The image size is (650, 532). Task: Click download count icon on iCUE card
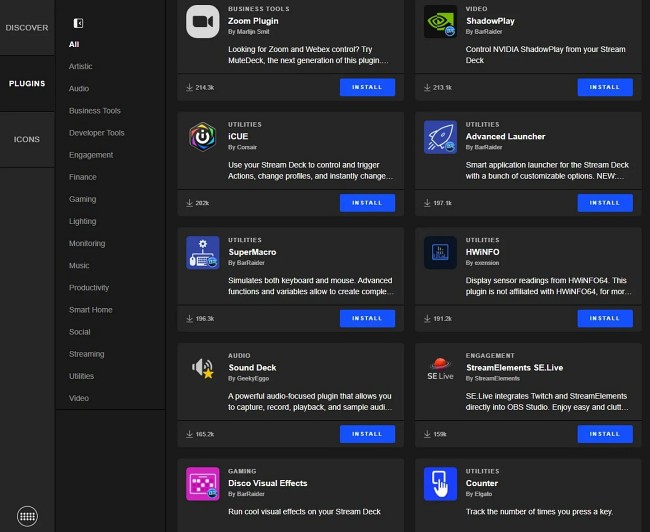[189, 203]
